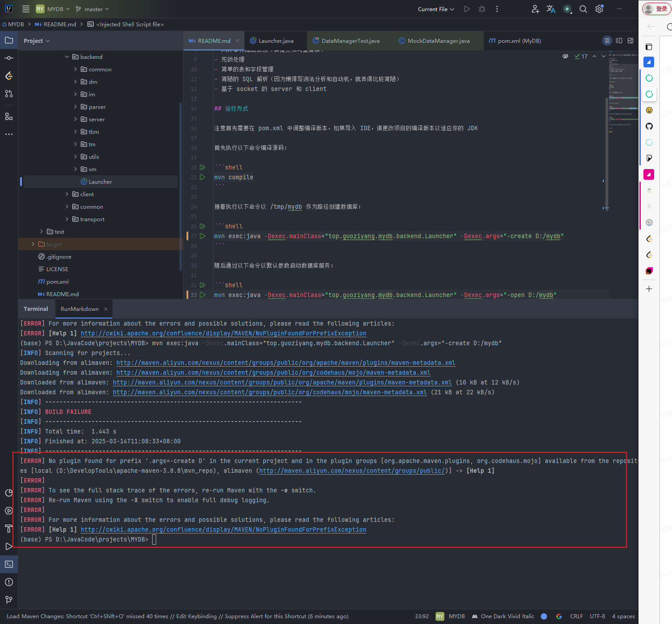Open IDE settings gear icon
Viewport: 672px width, 624px height.
tap(599, 9)
